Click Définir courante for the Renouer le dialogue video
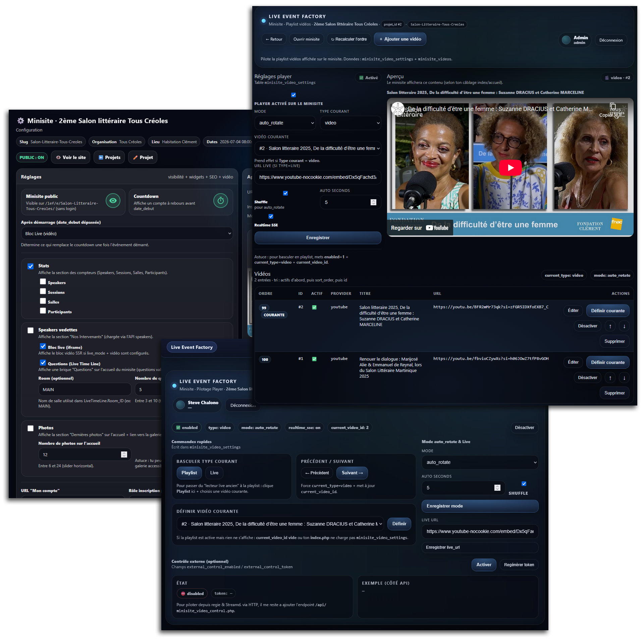Viewport: 644px width, 644px height. point(607,362)
